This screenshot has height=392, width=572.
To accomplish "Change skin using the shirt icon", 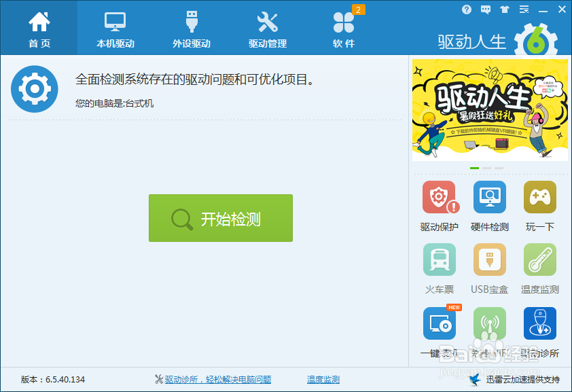I will click(504, 10).
